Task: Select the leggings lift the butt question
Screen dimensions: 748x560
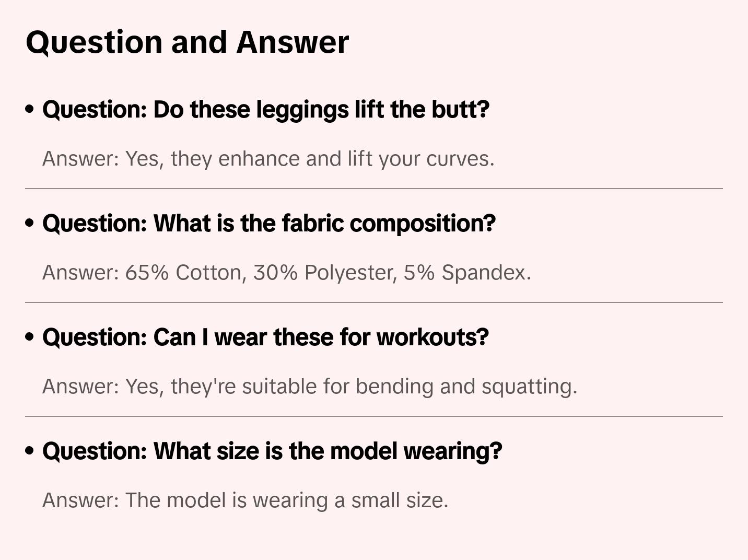Action: (x=266, y=109)
